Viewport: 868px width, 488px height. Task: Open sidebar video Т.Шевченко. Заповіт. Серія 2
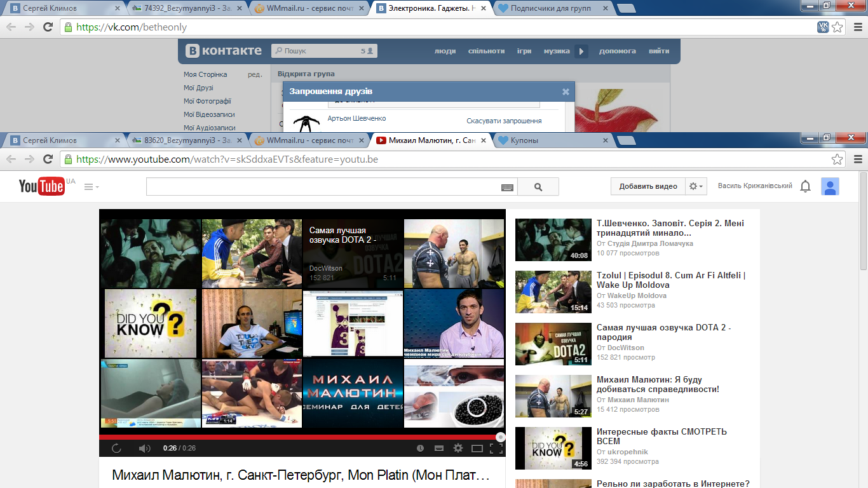670,228
